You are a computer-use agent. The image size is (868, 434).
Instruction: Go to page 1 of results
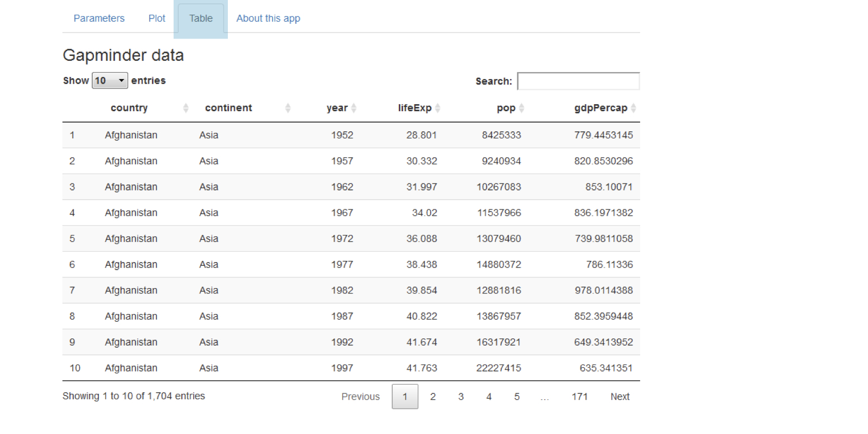coord(405,397)
